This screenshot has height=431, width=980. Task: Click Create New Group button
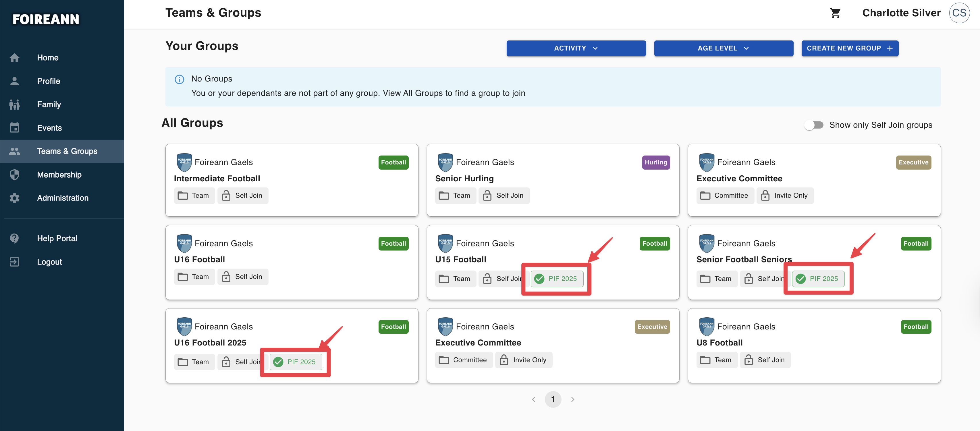(x=850, y=48)
